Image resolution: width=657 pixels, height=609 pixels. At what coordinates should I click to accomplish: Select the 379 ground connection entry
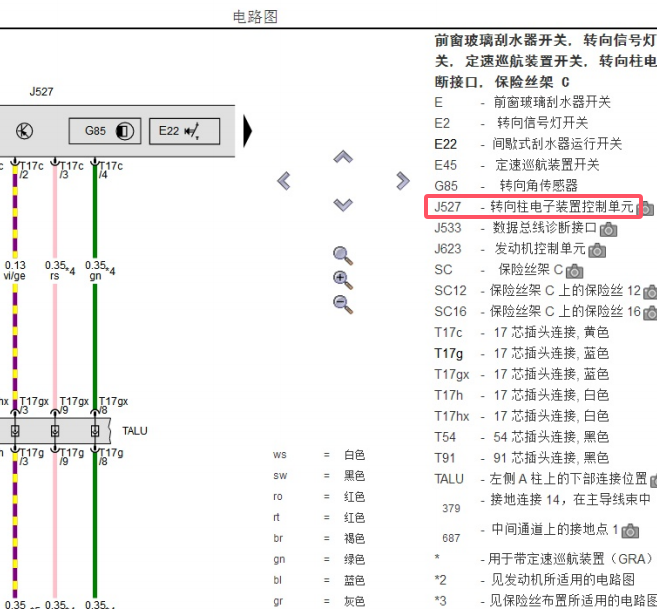pyautogui.click(x=546, y=502)
